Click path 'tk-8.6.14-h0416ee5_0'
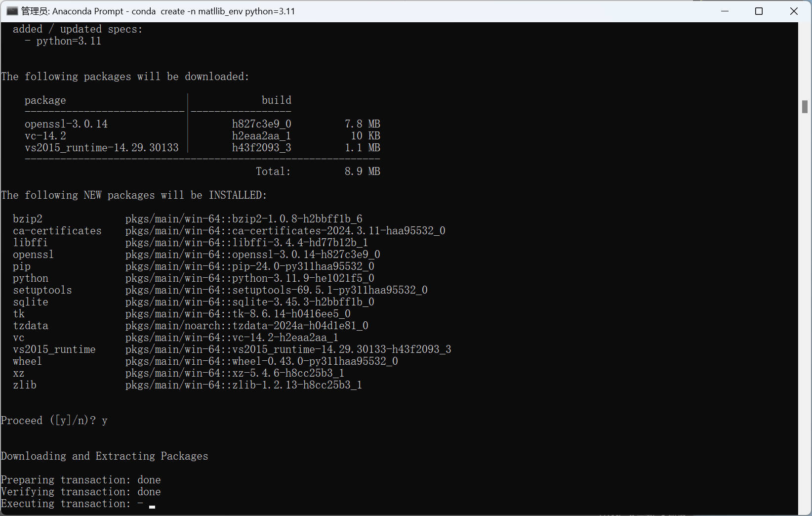The width and height of the screenshot is (812, 516). tap(291, 314)
